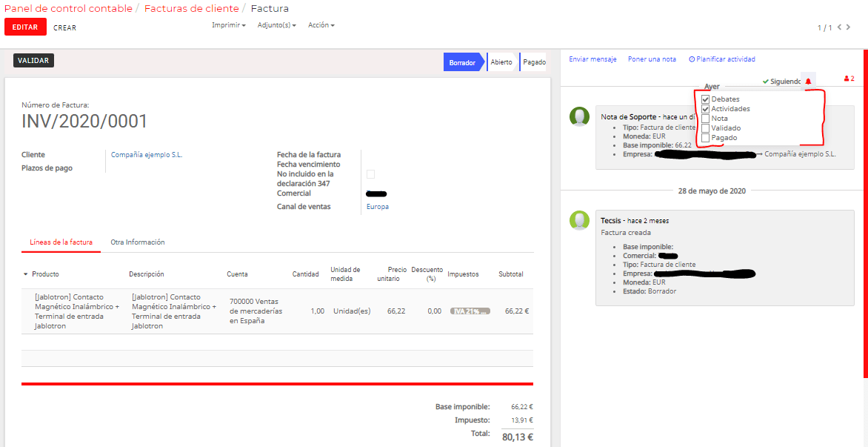Viewport: 868px width, 447px height.
Task: Go to previous record with left chevron
Action: click(839, 27)
